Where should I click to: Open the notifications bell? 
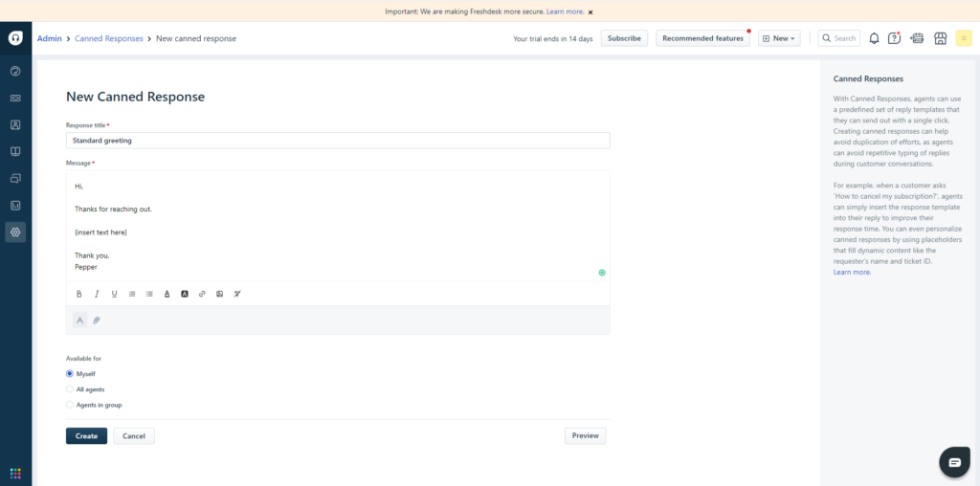coord(874,38)
